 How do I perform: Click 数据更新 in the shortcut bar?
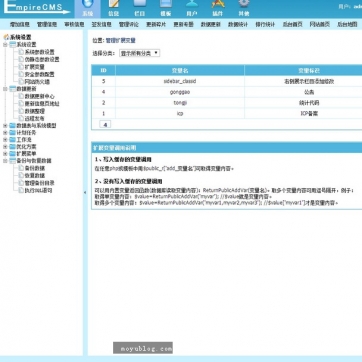click(211, 24)
